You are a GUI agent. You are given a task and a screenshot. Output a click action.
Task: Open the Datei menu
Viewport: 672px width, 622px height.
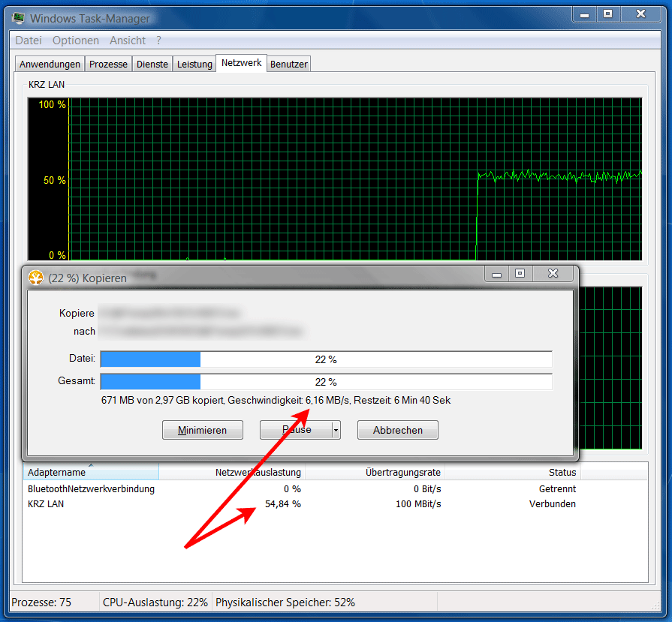(29, 41)
